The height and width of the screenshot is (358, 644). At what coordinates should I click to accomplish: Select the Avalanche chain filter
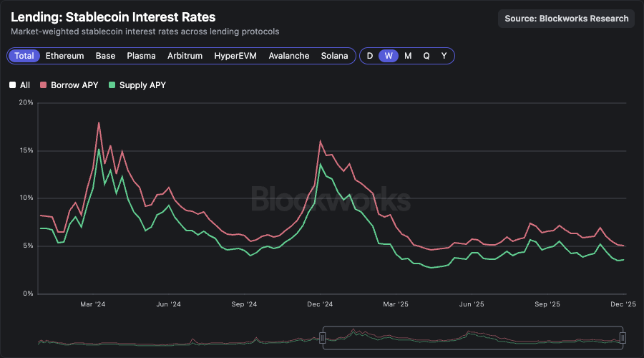tap(289, 56)
